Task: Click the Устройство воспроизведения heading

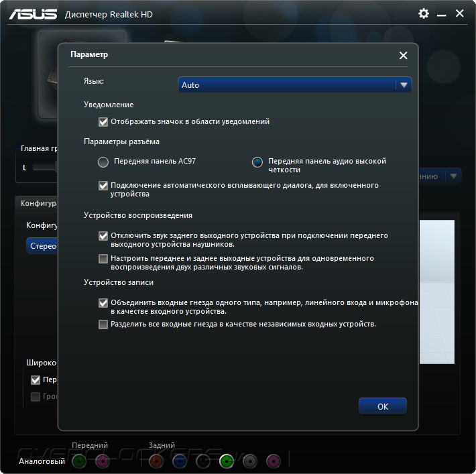Action: (138, 215)
